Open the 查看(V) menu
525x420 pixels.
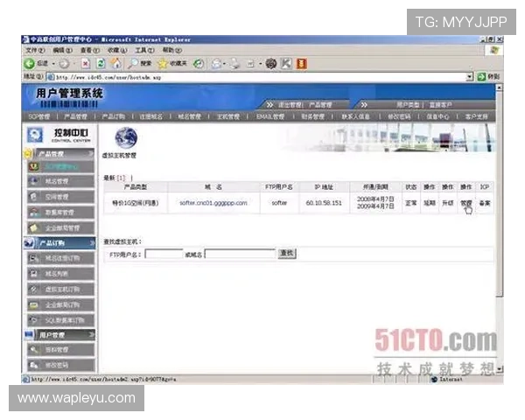point(90,50)
